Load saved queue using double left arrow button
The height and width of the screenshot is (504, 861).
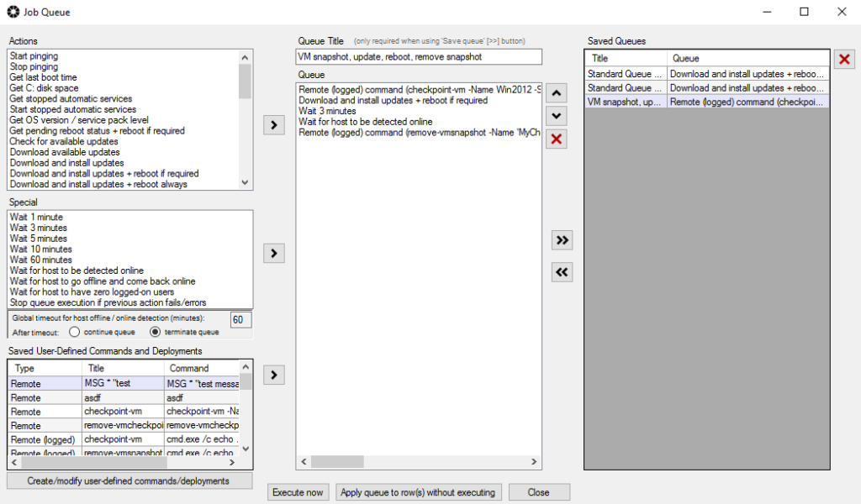point(562,271)
